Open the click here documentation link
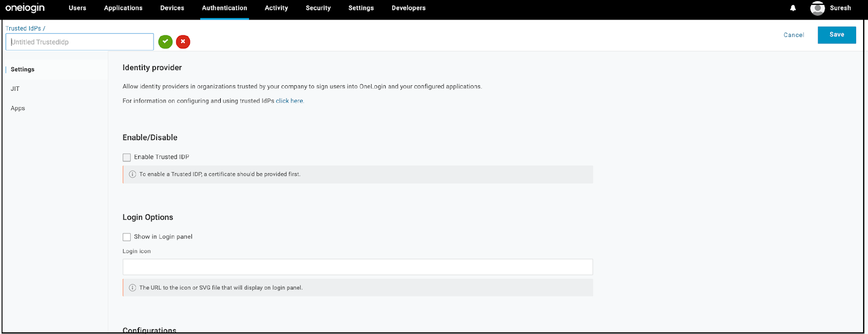This screenshot has height=334, width=868. 289,101
